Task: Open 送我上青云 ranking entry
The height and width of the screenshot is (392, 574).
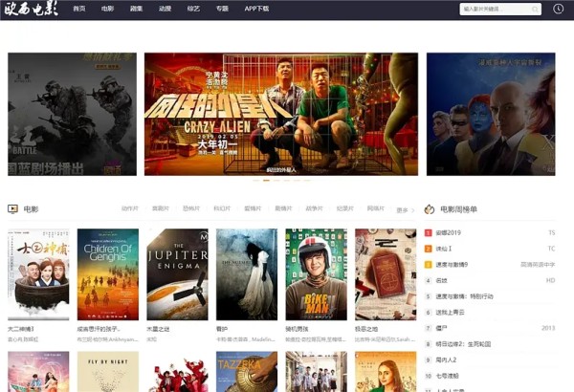Action: pos(450,313)
